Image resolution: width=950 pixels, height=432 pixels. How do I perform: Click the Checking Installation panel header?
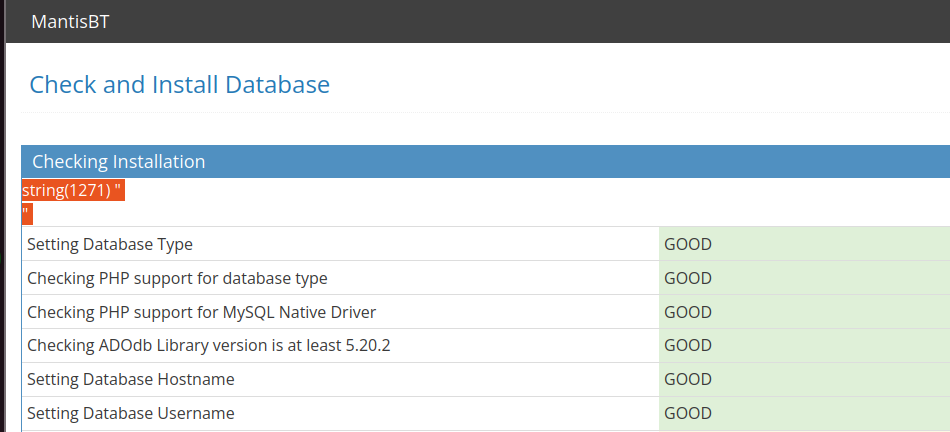point(118,161)
